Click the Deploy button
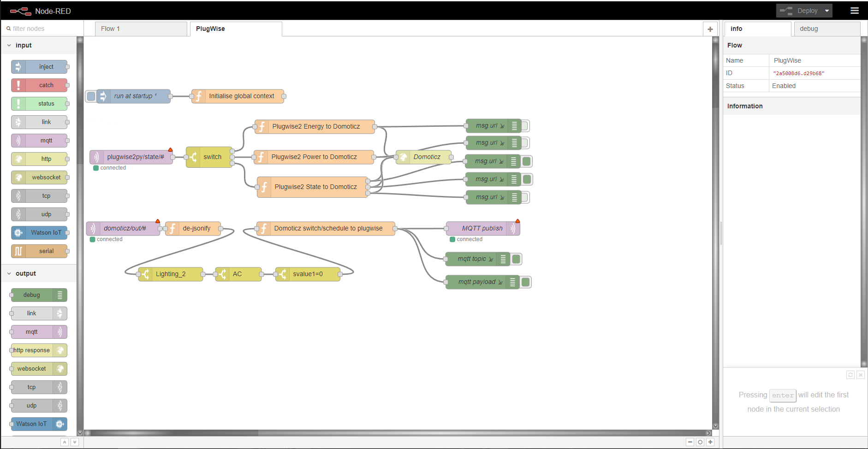 point(799,11)
